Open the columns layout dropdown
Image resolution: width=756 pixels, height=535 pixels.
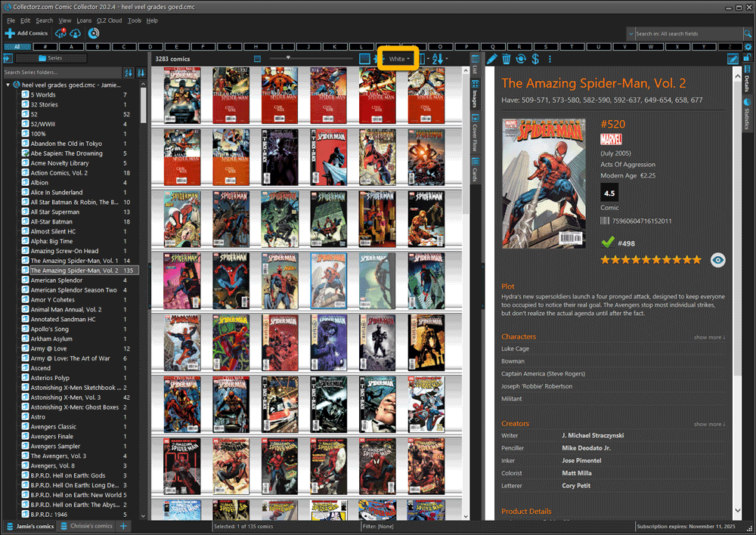pos(424,59)
